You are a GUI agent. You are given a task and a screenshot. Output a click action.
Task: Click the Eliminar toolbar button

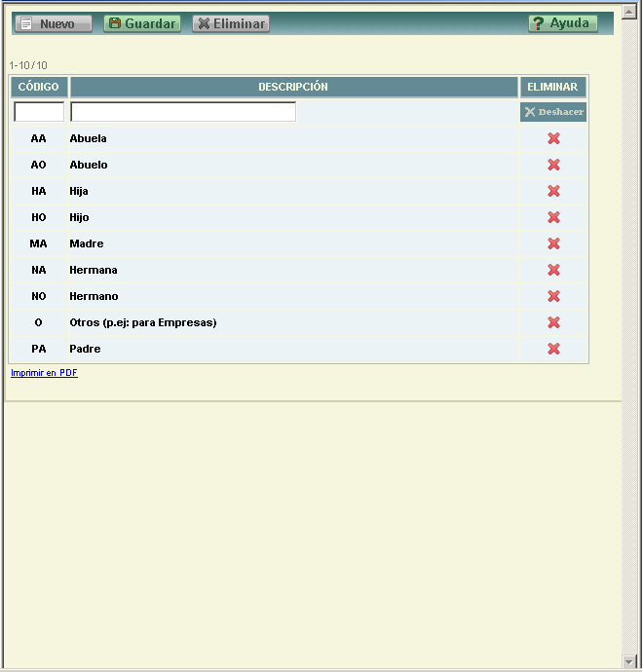click(231, 23)
